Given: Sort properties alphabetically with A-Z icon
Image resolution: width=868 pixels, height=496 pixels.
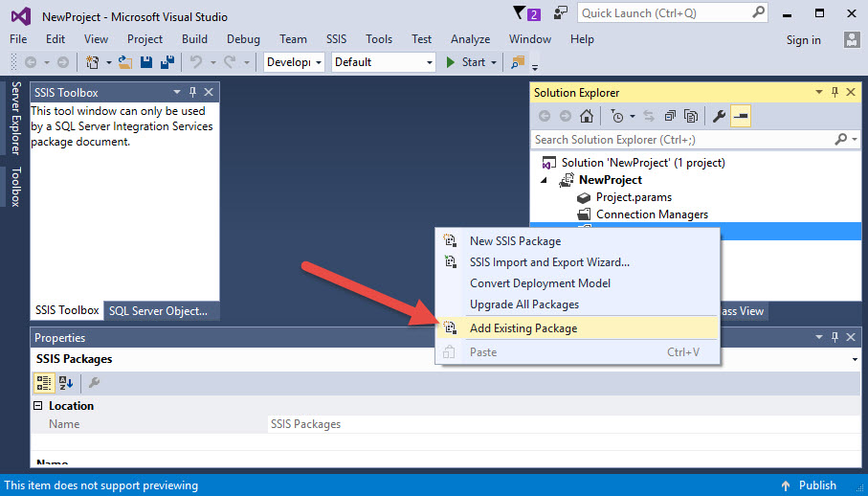Looking at the screenshot, I should [x=66, y=383].
